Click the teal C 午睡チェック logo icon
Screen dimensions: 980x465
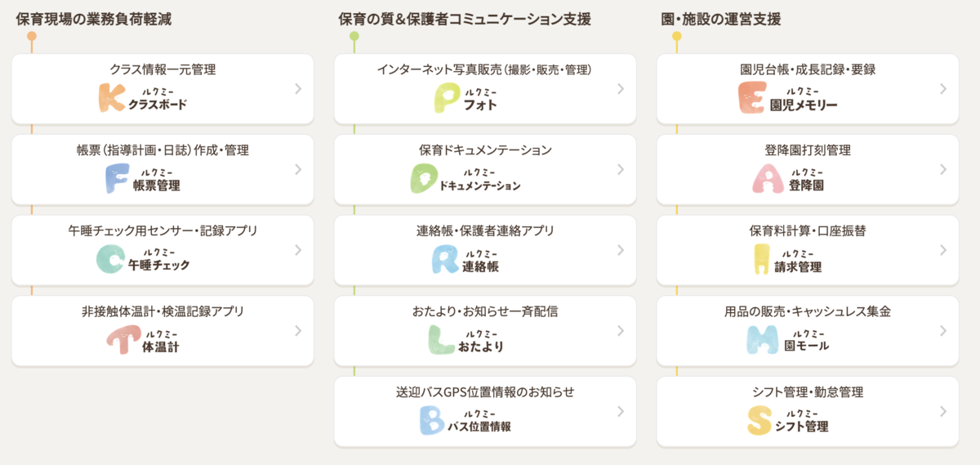click(109, 259)
